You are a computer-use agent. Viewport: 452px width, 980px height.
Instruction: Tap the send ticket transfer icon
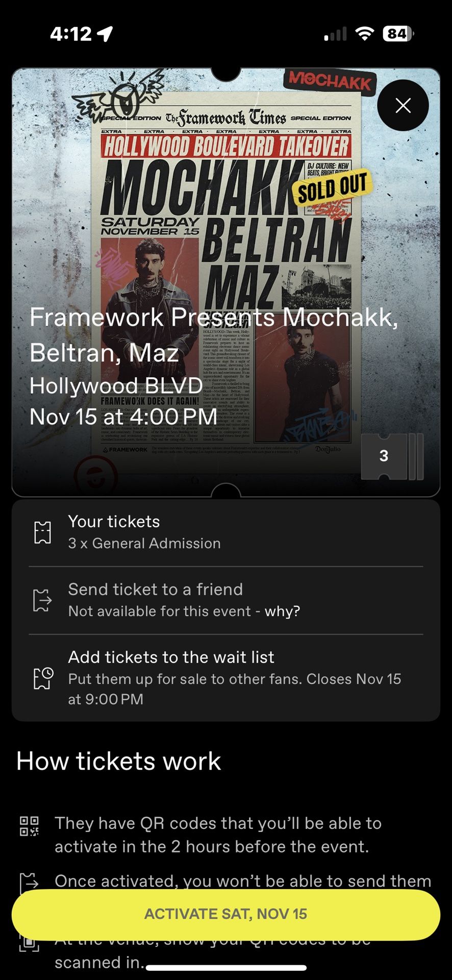tap(42, 600)
